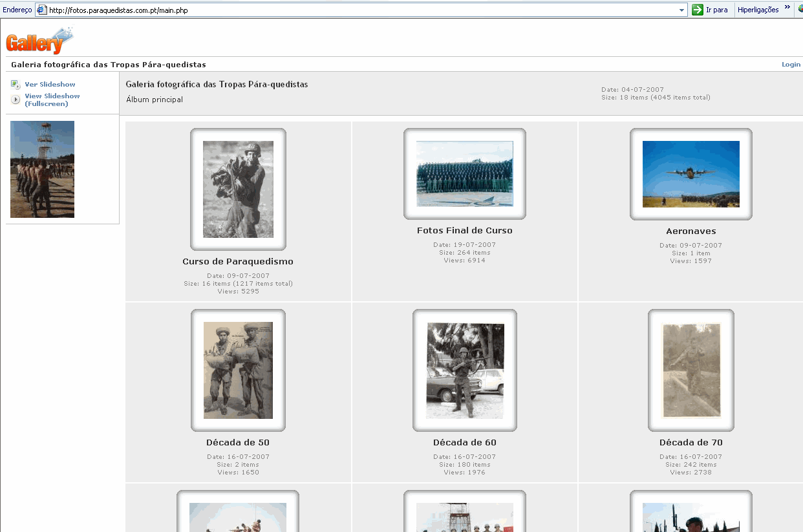Click the page icon in the address bar
The image size is (803, 532).
click(41, 10)
